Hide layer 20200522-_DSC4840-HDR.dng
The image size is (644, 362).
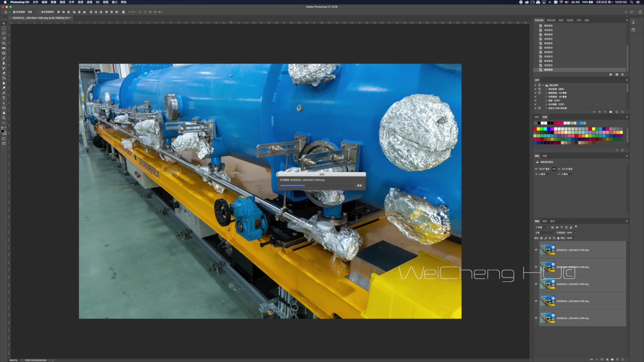point(536,301)
